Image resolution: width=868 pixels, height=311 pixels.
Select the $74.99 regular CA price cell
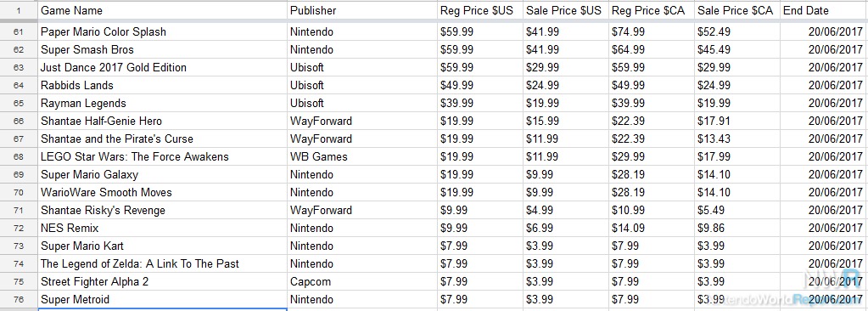tap(652, 31)
